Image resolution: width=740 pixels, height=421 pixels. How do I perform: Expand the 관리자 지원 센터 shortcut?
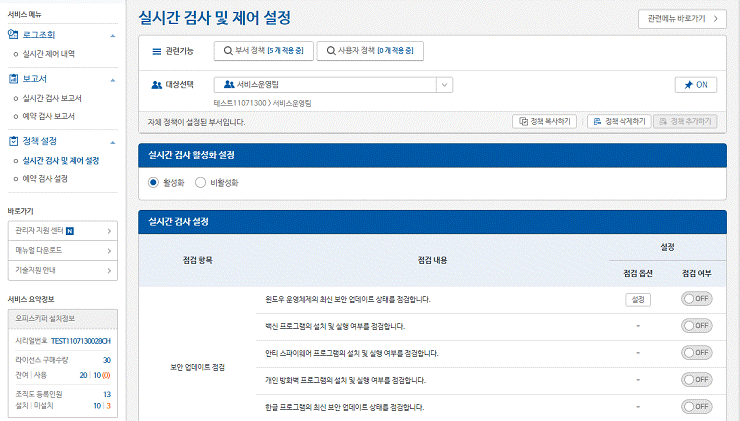click(x=108, y=232)
